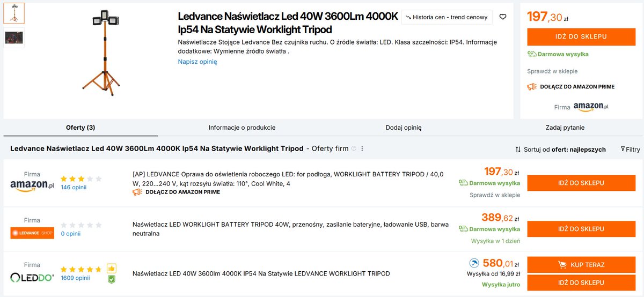Click KUP TERAZ in the Leddo offer
The width and height of the screenshot is (644, 297).
pyautogui.click(x=581, y=265)
